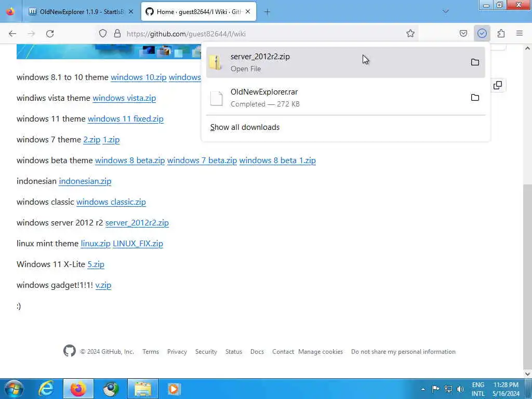532x399 pixels.
Task: Click the forward arrow navigation button
Action: [31, 34]
